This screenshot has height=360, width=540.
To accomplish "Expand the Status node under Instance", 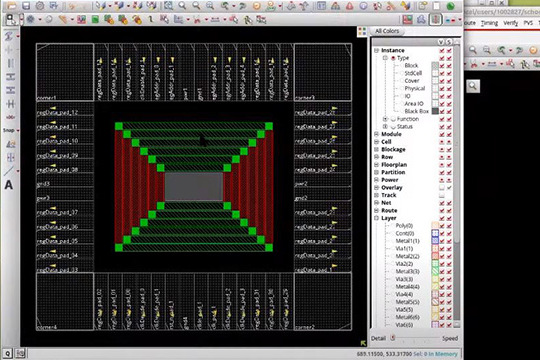I will (x=385, y=126).
